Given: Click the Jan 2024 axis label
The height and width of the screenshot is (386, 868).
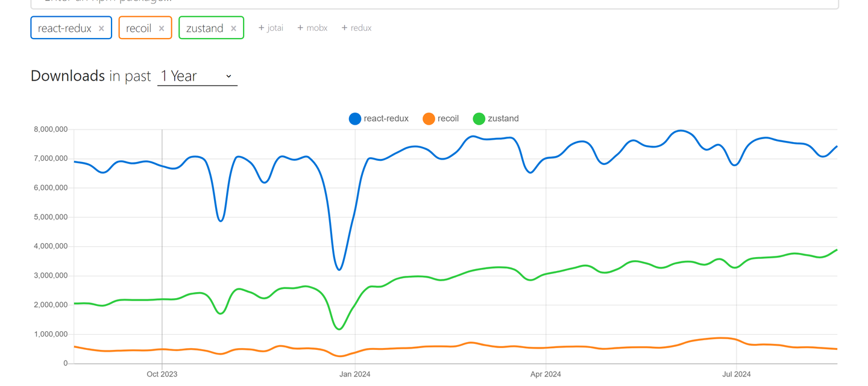Looking at the screenshot, I should [x=355, y=374].
